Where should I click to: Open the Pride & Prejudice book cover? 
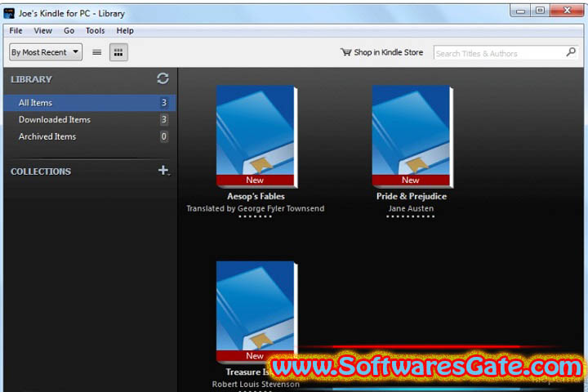point(412,136)
